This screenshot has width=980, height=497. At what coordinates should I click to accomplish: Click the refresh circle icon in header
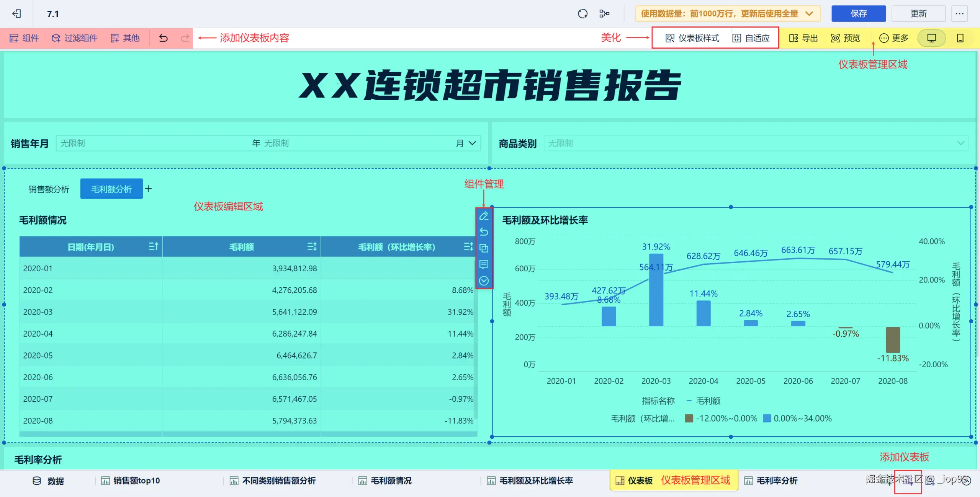point(582,14)
